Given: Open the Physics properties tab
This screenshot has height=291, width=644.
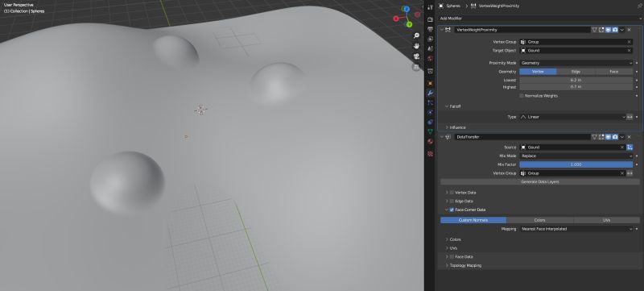Looking at the screenshot, I should tap(430, 112).
